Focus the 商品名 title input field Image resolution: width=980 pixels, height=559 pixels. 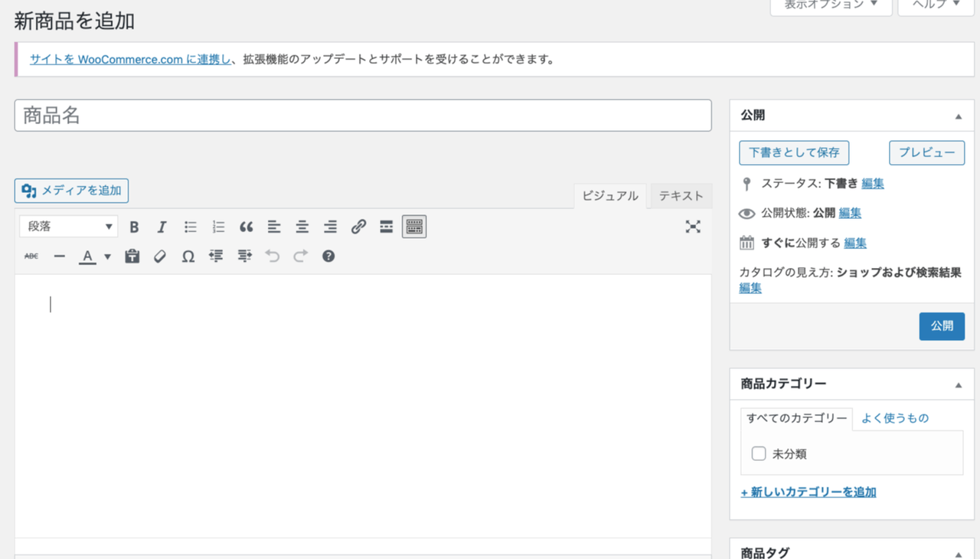[x=363, y=116]
